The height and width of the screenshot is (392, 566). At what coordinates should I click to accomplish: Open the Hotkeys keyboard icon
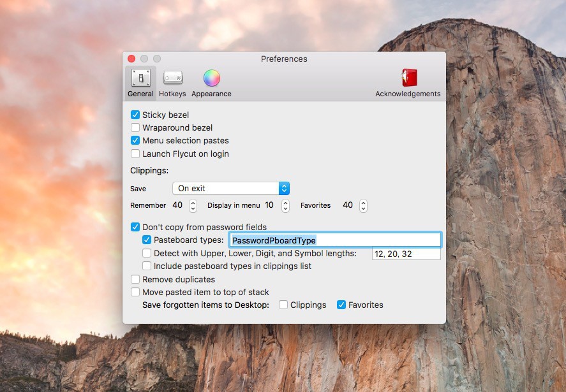173,78
